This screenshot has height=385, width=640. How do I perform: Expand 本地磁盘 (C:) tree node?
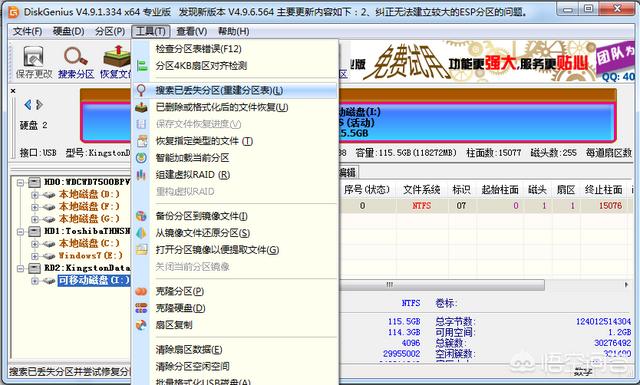coord(35,244)
